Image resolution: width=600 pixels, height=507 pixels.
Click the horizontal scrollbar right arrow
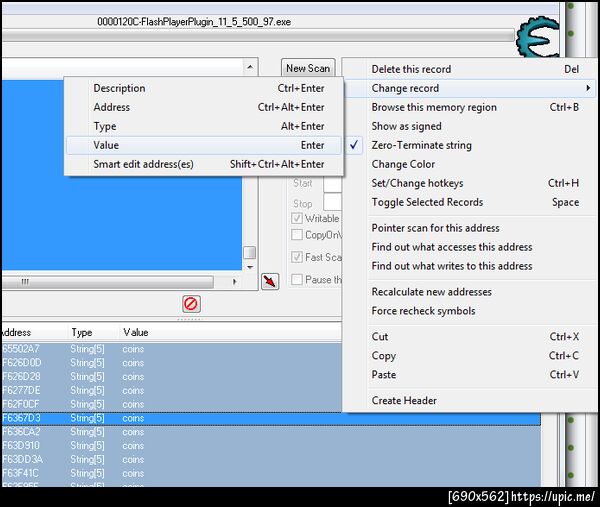234,282
